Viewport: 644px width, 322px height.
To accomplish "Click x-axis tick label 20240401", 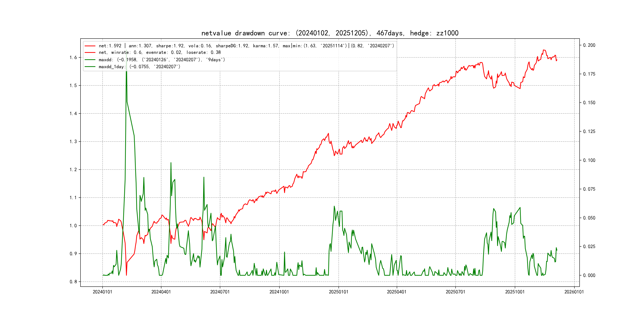I will coord(161,292).
